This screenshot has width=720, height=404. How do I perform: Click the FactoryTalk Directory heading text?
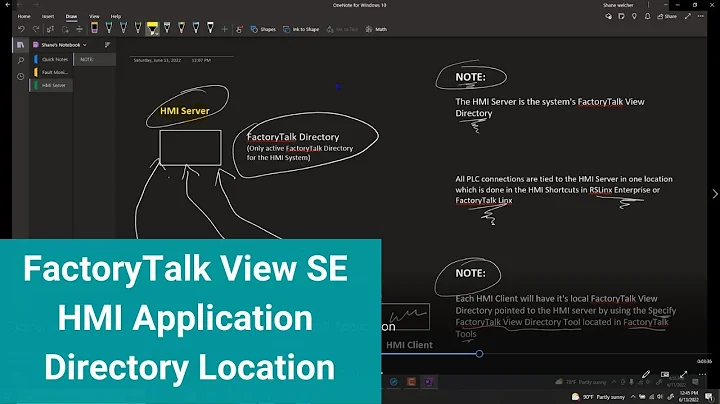293,137
